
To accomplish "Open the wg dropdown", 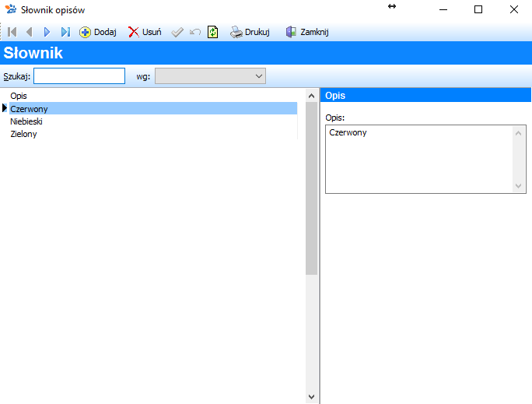I will [x=210, y=76].
